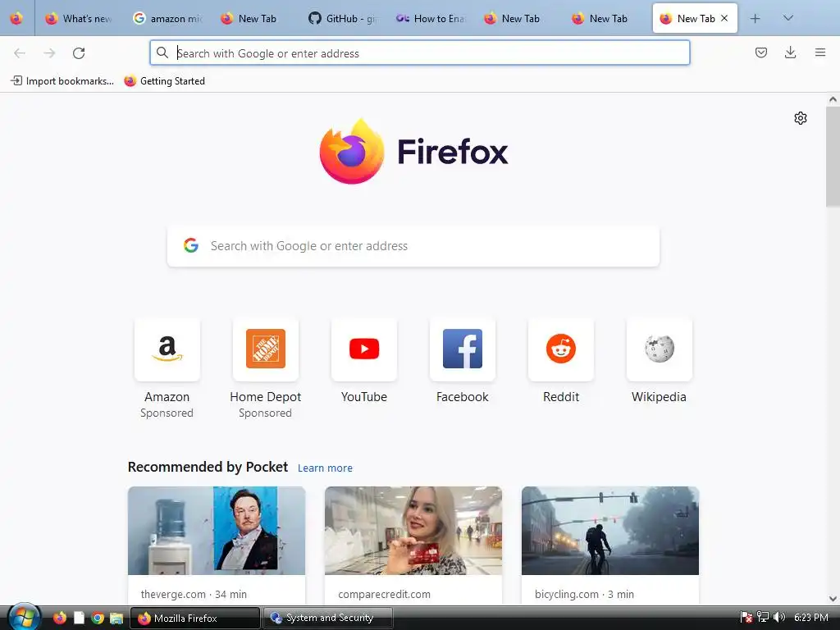The image size is (840, 630).
Task: Open the Wikipedia shortcut tile
Action: pos(659,349)
